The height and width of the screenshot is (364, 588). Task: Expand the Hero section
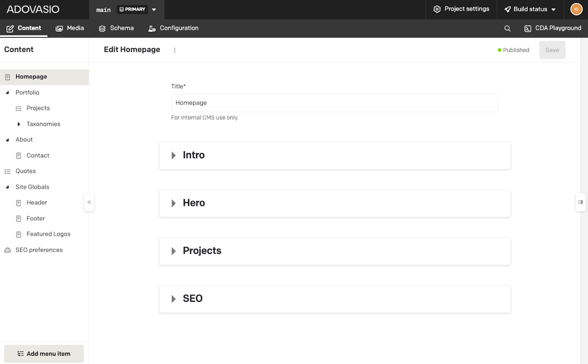click(x=173, y=203)
